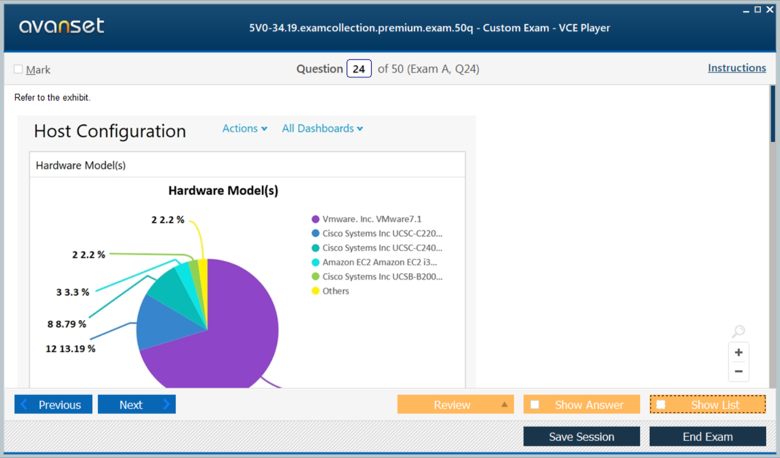Image resolution: width=780 pixels, height=458 pixels.
Task: Open the Actions dropdown
Action: [x=245, y=128]
